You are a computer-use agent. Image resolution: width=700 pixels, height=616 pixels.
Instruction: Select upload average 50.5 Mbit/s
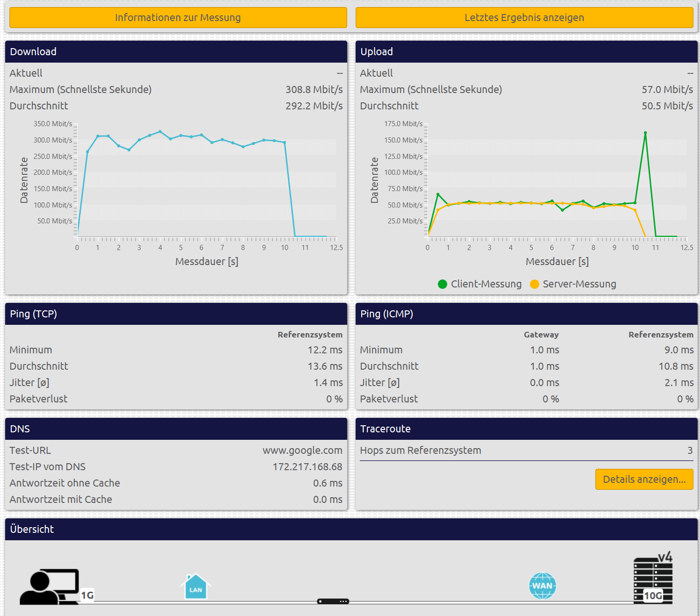[x=667, y=106]
